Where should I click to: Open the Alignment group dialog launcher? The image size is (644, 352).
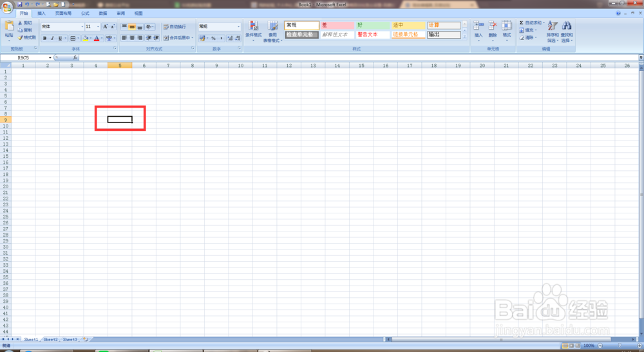(x=193, y=48)
